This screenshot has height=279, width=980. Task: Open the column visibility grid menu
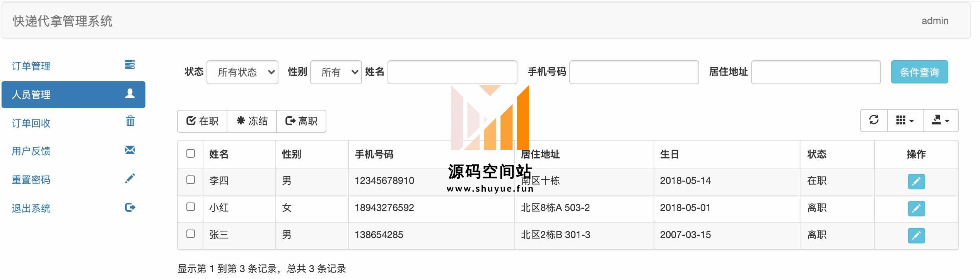point(905,121)
